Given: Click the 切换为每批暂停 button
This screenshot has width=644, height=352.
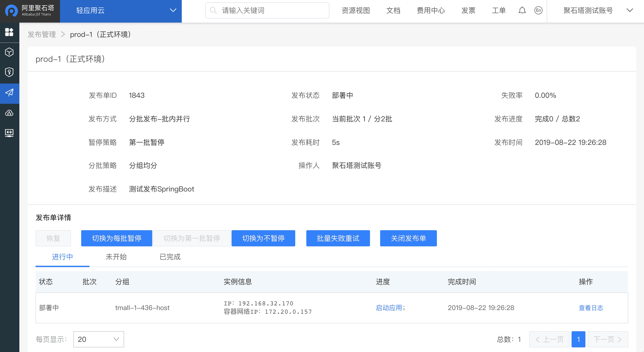Looking at the screenshot, I should coord(116,238).
